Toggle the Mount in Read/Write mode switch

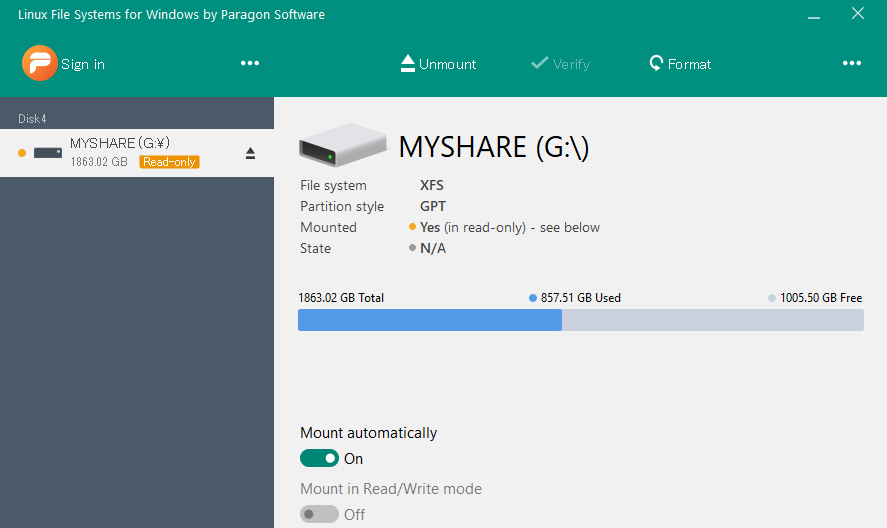click(x=319, y=514)
